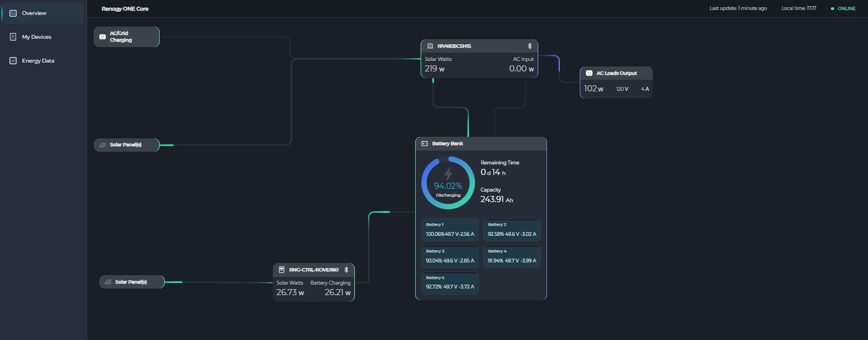Click the 102 W AC loads reading

tap(594, 89)
